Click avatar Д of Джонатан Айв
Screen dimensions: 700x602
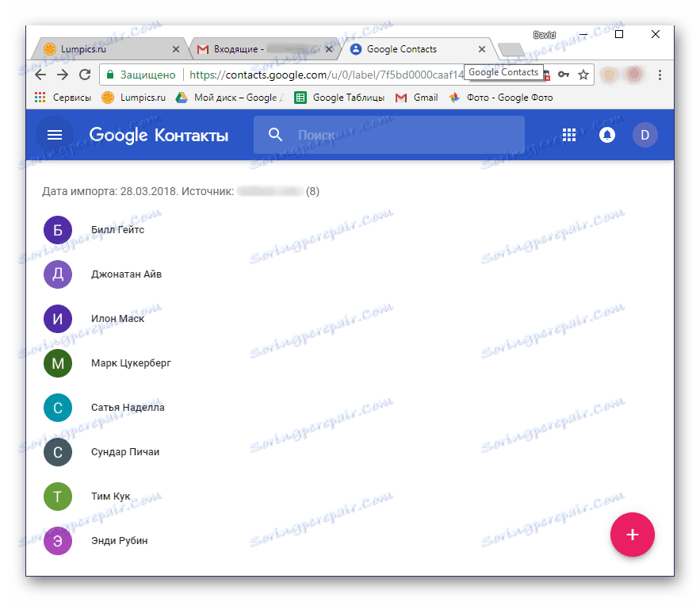(x=58, y=274)
